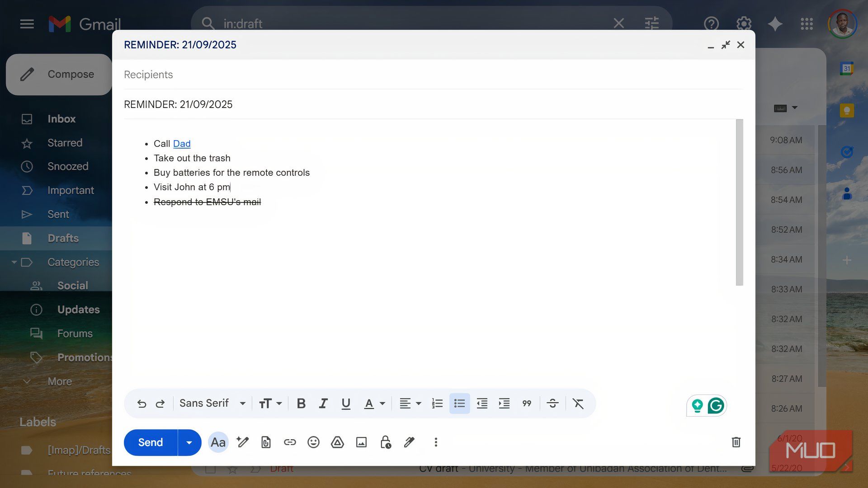Open the send options dropdown arrow

pyautogui.click(x=189, y=442)
